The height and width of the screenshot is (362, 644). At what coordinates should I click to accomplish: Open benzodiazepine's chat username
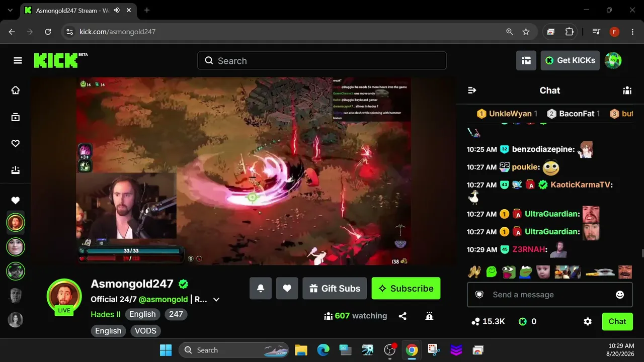(x=543, y=149)
